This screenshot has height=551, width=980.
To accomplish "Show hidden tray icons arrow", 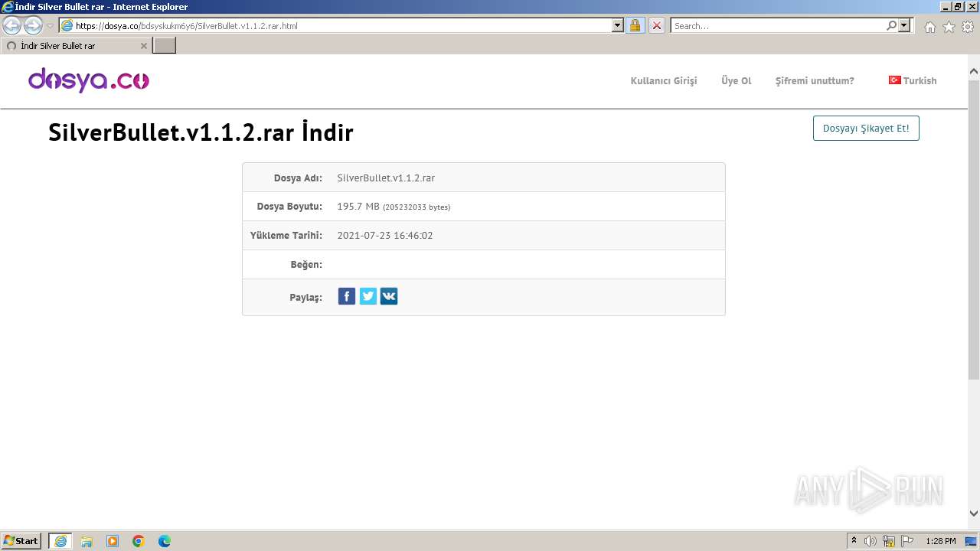I will [x=854, y=540].
